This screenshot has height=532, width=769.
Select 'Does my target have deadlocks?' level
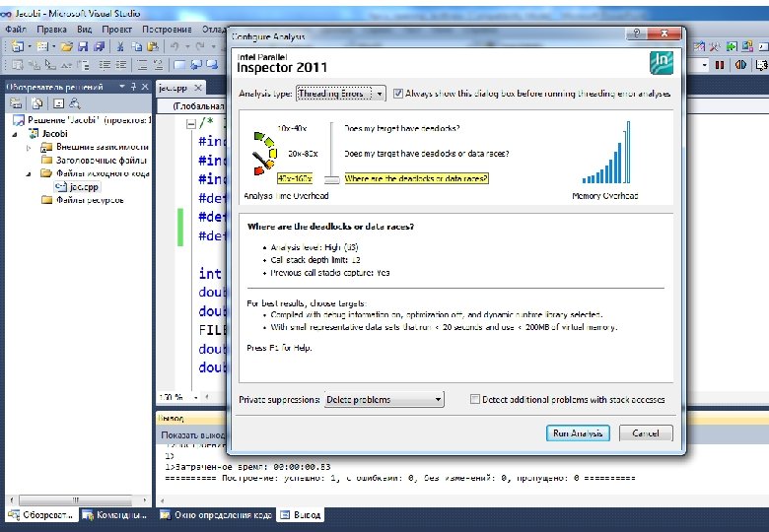click(x=402, y=128)
